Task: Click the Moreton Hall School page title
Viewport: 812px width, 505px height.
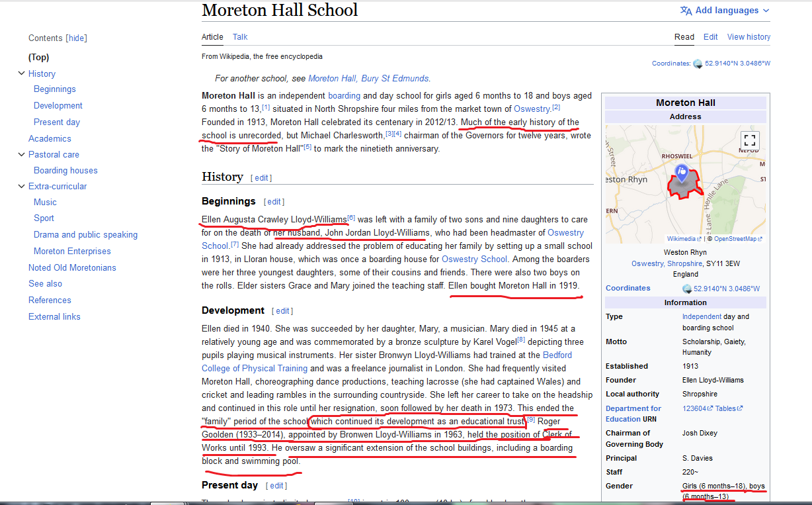Action: pos(280,11)
